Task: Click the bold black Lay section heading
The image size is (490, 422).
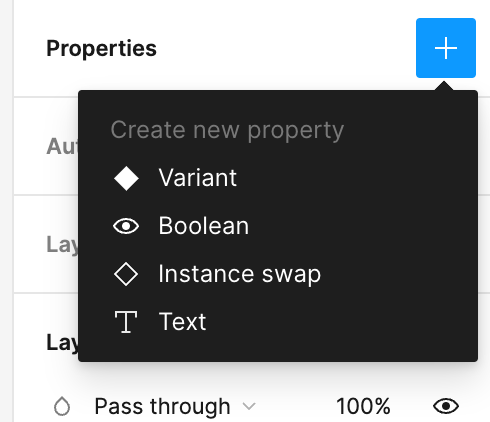Action: 62,343
